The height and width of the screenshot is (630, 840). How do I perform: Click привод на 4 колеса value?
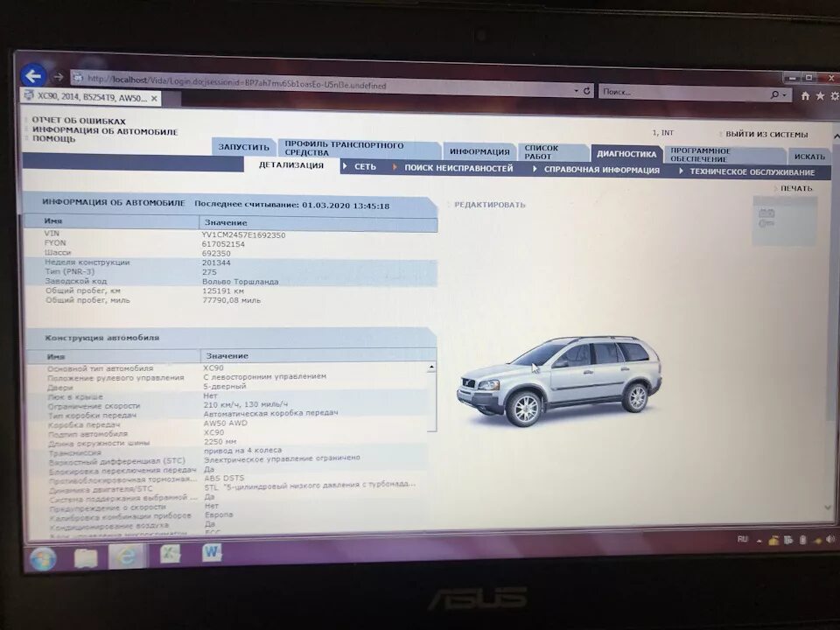coord(242,450)
